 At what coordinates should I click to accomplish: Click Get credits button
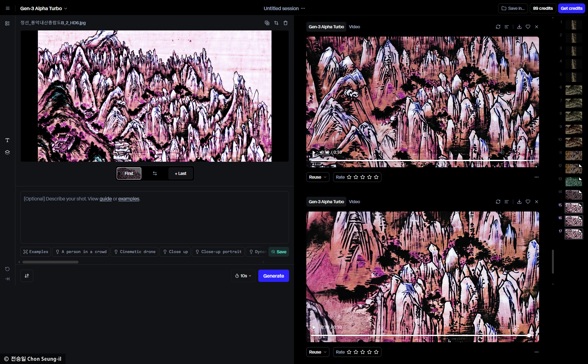(571, 8)
